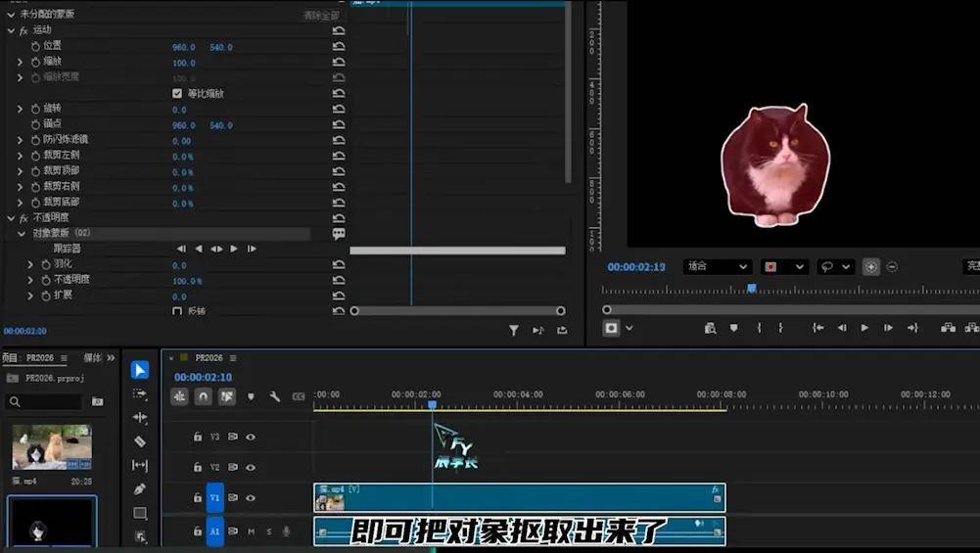The height and width of the screenshot is (553, 980).
Task: Click the filter funnel icon in Effect Controls
Action: (514, 331)
